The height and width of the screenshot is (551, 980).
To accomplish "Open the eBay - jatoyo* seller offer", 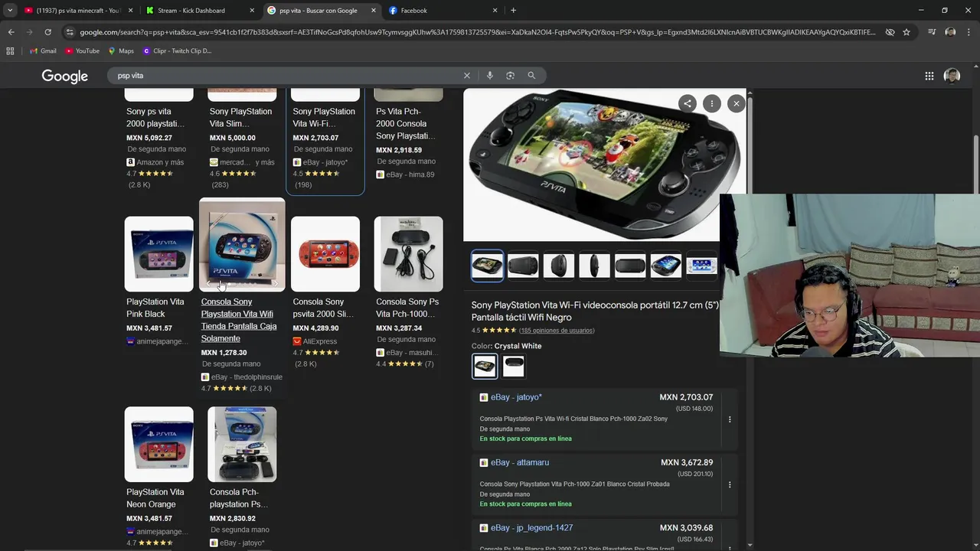I will 516,397.
